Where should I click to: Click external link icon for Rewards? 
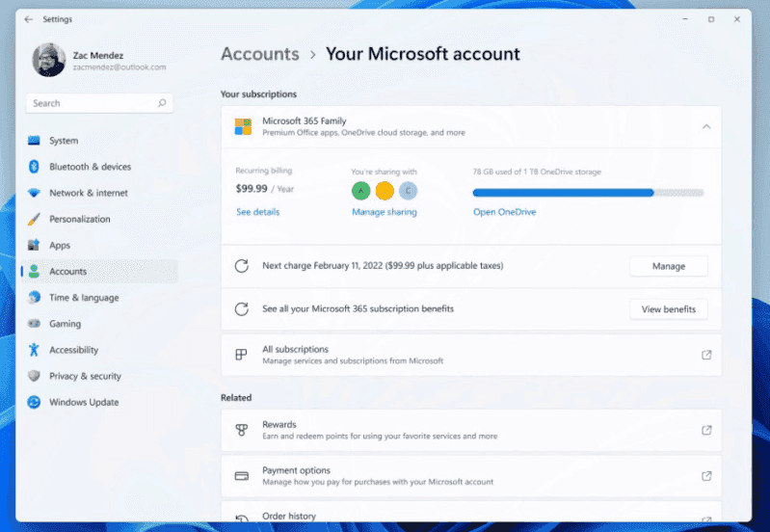pyautogui.click(x=706, y=430)
